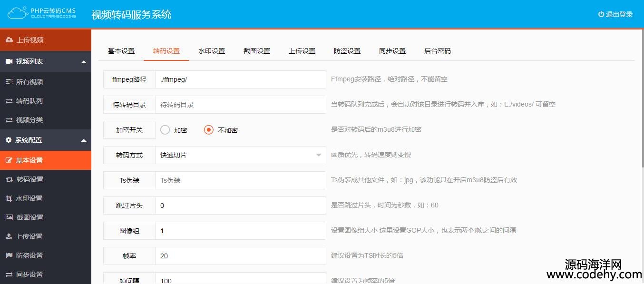Open the 防盗设置 tab
644x284 pixels.
pos(347,51)
